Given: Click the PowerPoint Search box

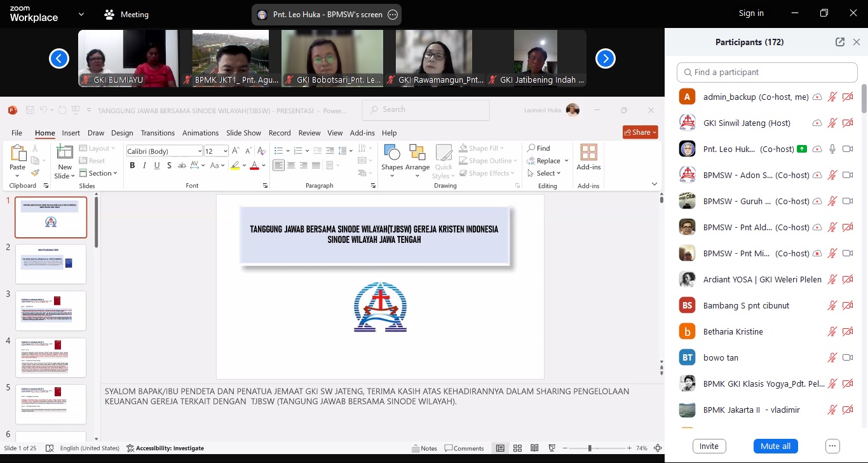Looking at the screenshot, I should click(426, 110).
